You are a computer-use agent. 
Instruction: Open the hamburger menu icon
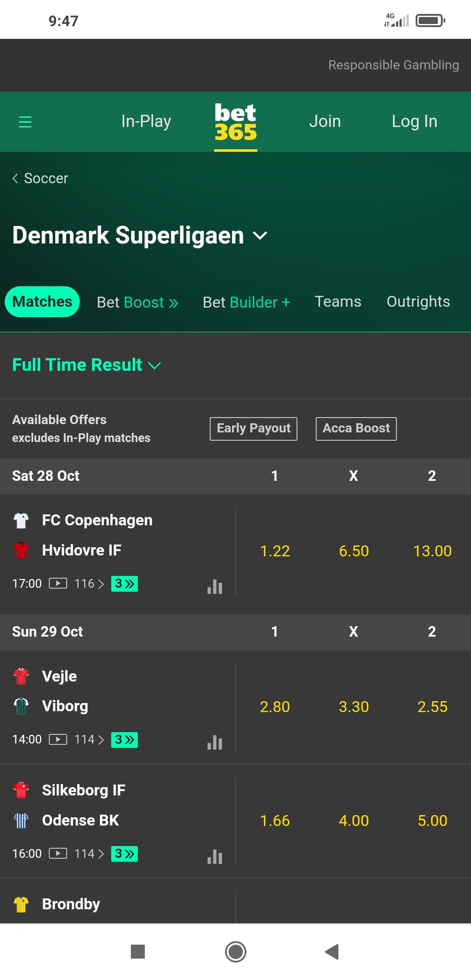[x=25, y=122]
